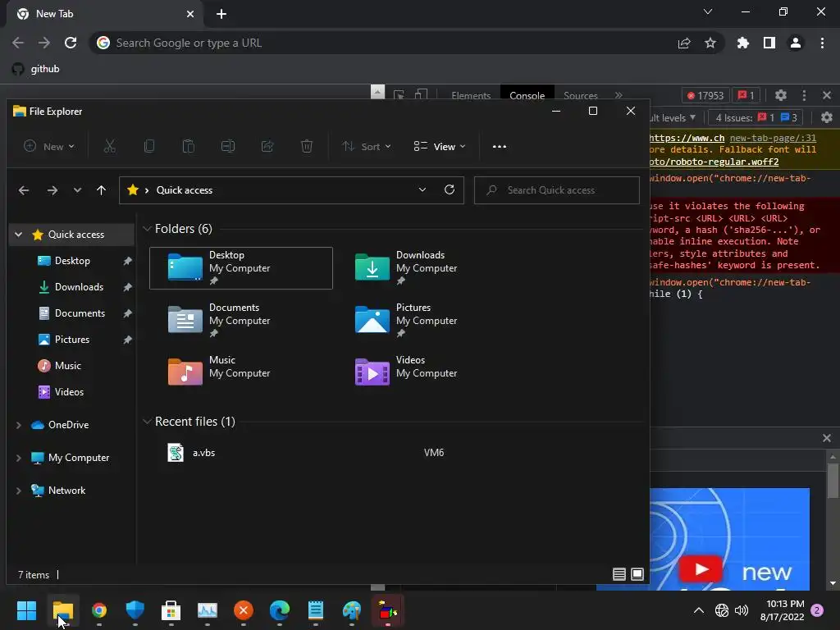Open Console settings gear in DevTools
This screenshot has width=840, height=630.
pyautogui.click(x=827, y=117)
